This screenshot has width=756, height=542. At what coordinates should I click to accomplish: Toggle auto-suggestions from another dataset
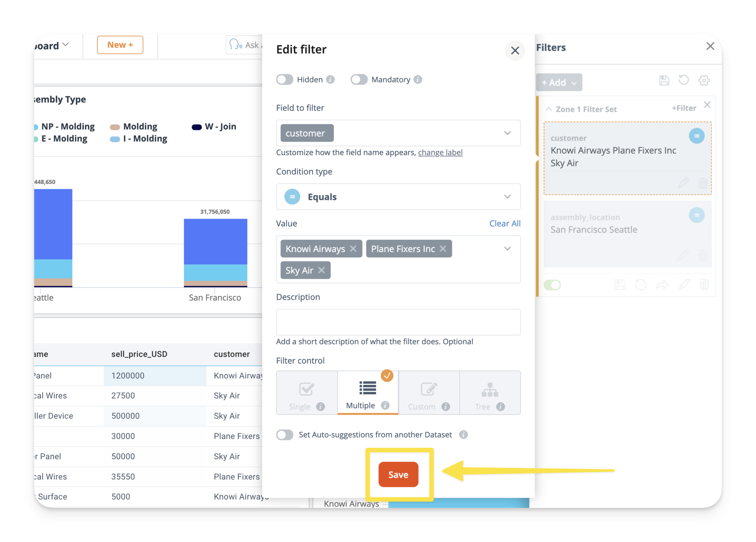point(284,435)
